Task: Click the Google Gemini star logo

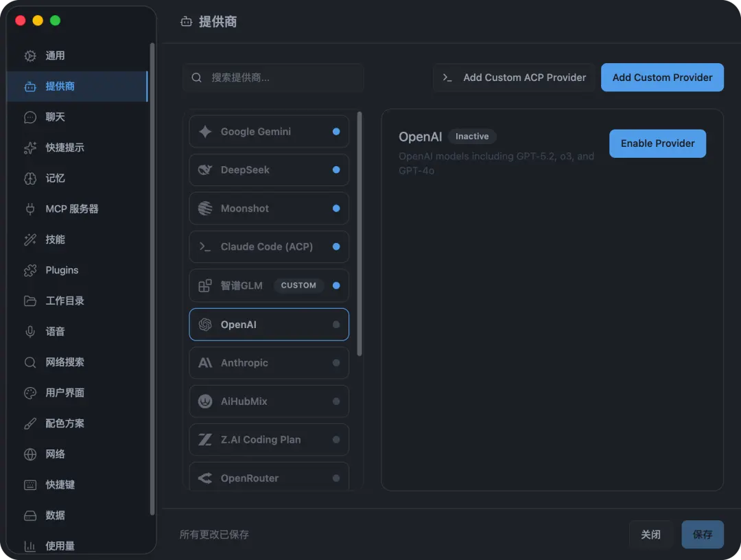Action: [x=205, y=131]
